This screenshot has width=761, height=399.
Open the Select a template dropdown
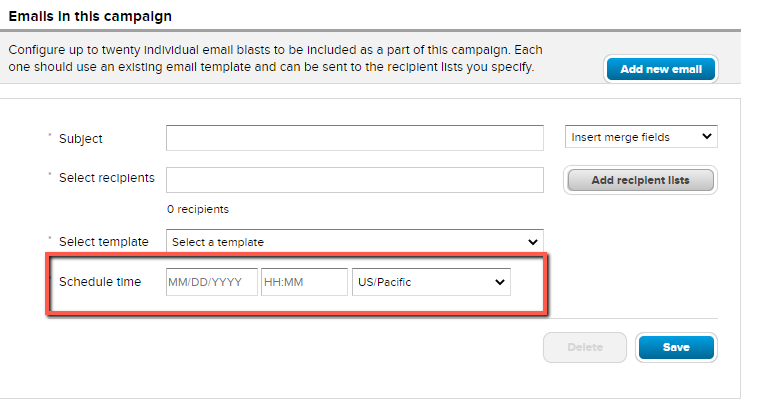[355, 241]
